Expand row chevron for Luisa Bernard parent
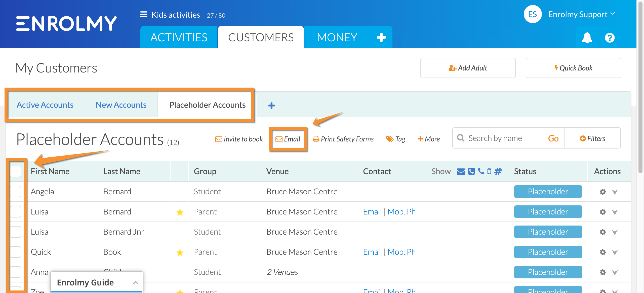This screenshot has width=644, height=293. [615, 212]
